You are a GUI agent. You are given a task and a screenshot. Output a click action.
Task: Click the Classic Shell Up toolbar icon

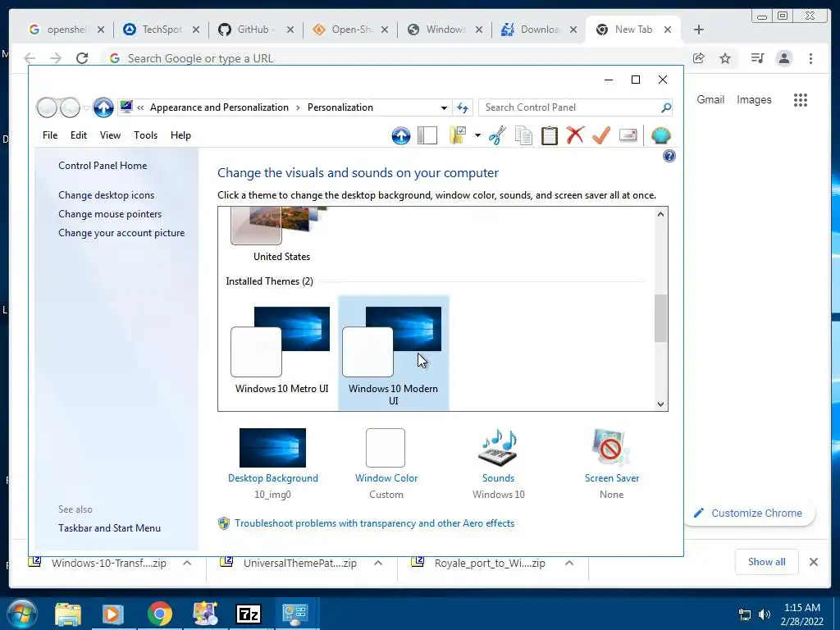tap(400, 135)
